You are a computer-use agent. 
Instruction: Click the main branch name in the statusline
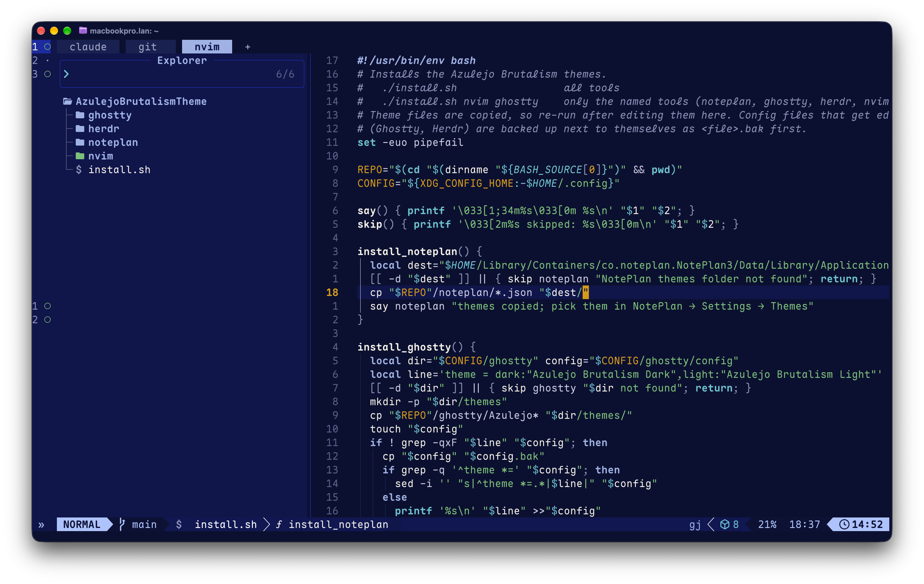point(144,524)
